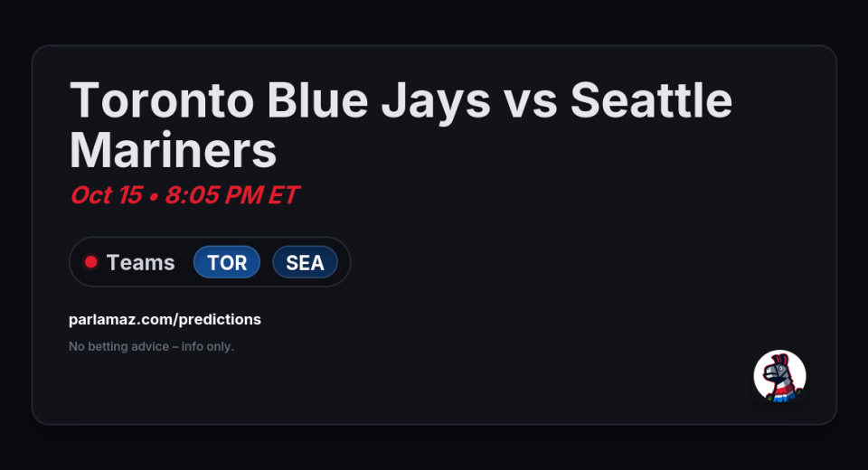Click the "Oct 15" game date
Screen dimensions: 868x470
(106, 194)
